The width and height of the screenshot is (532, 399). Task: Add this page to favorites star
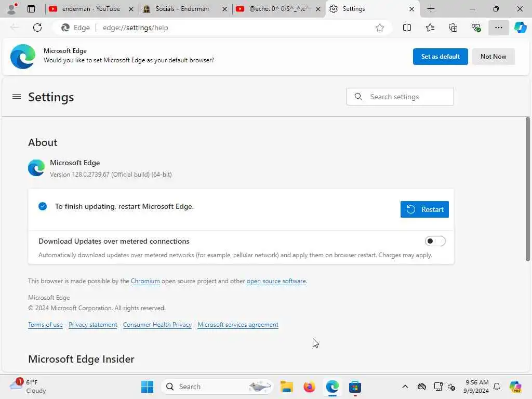click(x=380, y=28)
